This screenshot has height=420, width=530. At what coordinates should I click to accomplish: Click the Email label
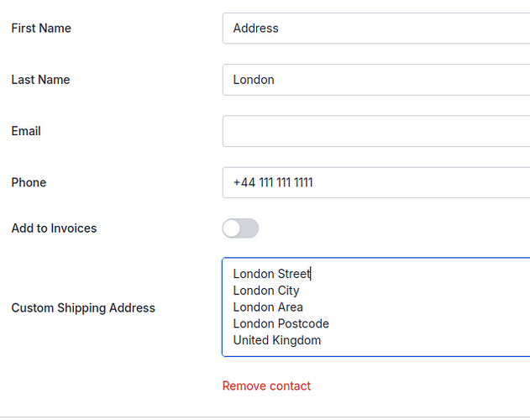click(x=26, y=131)
